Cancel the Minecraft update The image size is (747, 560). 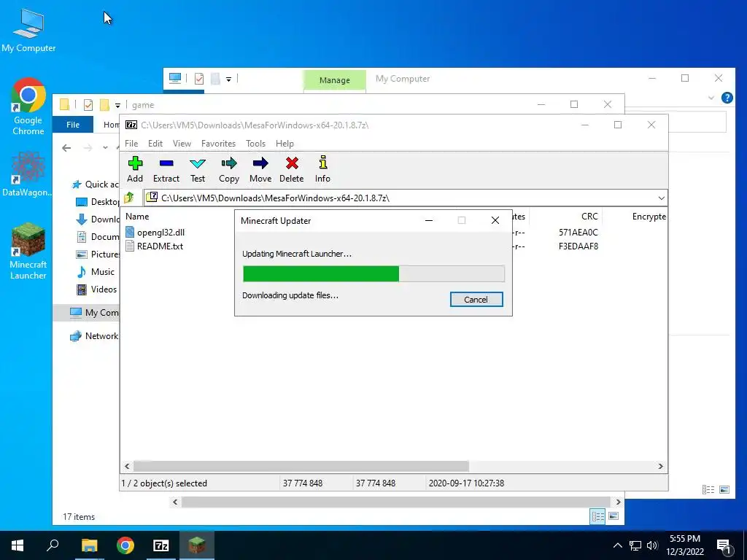476,300
